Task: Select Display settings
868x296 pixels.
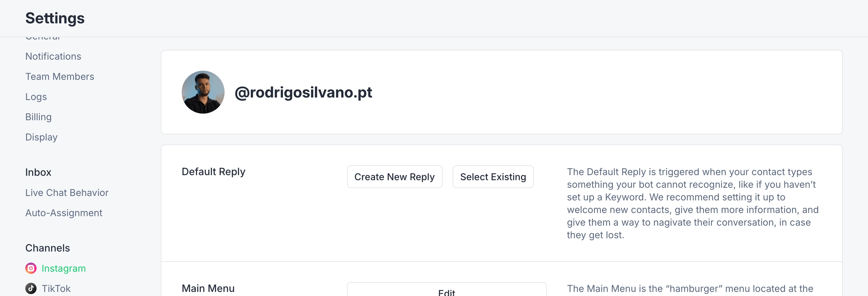Action: [41, 137]
